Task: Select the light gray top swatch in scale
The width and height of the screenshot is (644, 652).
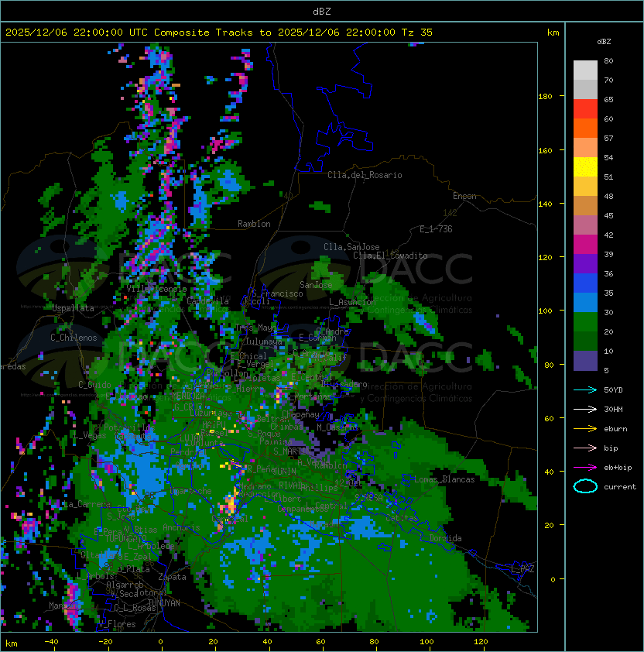Action: point(585,70)
